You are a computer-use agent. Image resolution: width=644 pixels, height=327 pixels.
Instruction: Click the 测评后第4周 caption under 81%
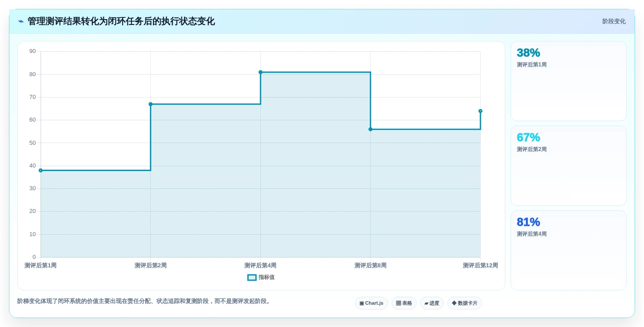(x=532, y=234)
